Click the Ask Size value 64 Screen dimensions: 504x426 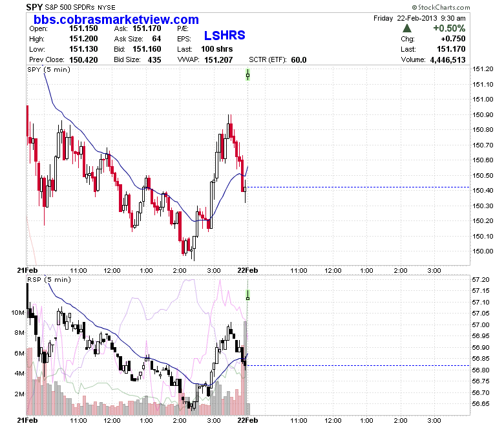click(x=156, y=39)
